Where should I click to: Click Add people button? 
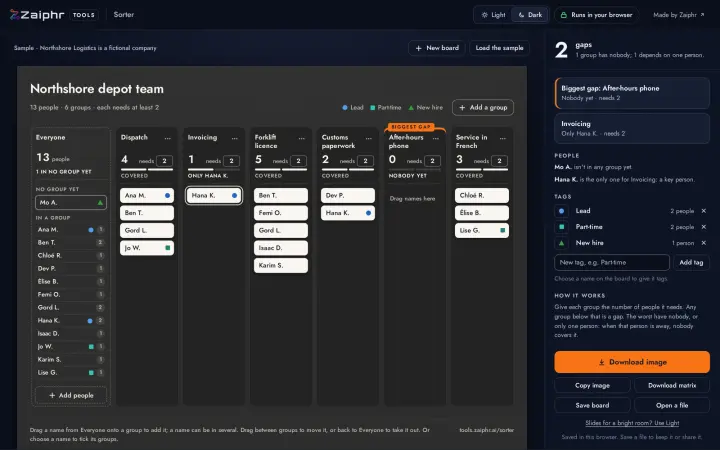[x=71, y=395]
